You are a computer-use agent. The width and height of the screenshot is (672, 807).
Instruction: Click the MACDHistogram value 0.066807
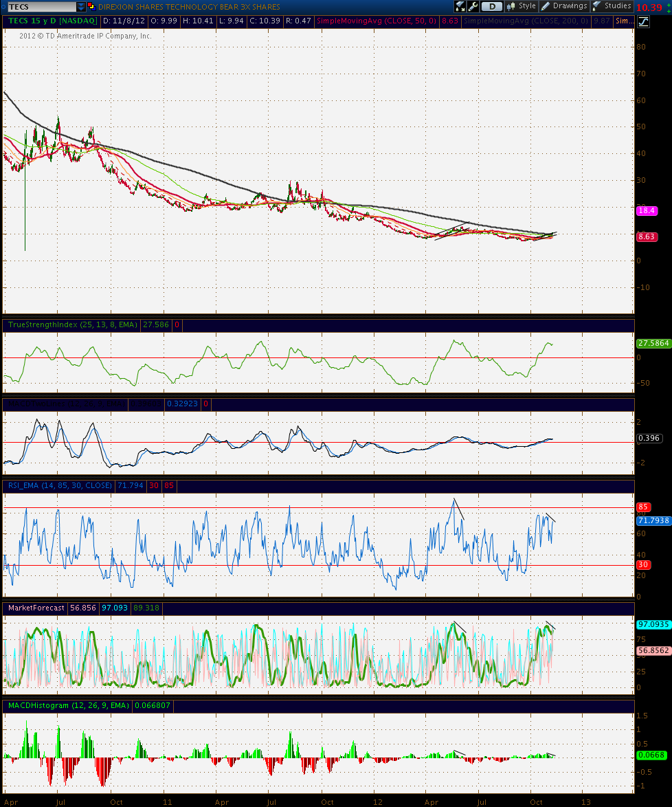pyautogui.click(x=153, y=706)
